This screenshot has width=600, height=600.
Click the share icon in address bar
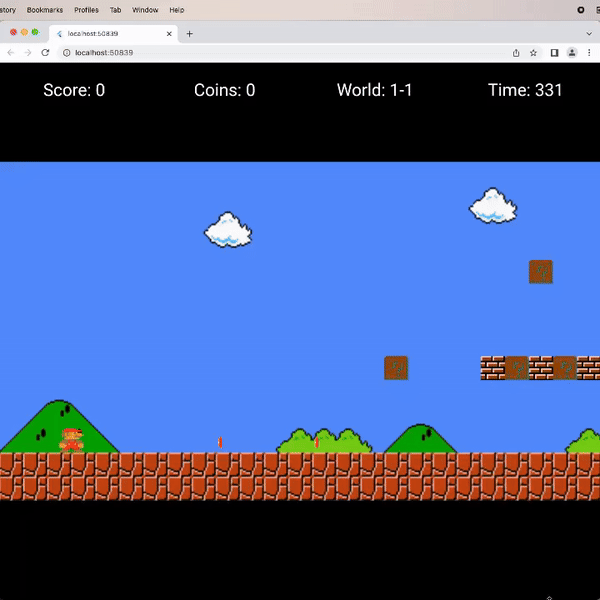[x=516, y=52]
